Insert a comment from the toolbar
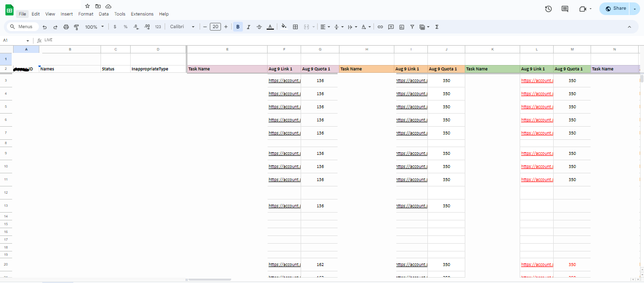This screenshot has width=644, height=283. [x=391, y=27]
